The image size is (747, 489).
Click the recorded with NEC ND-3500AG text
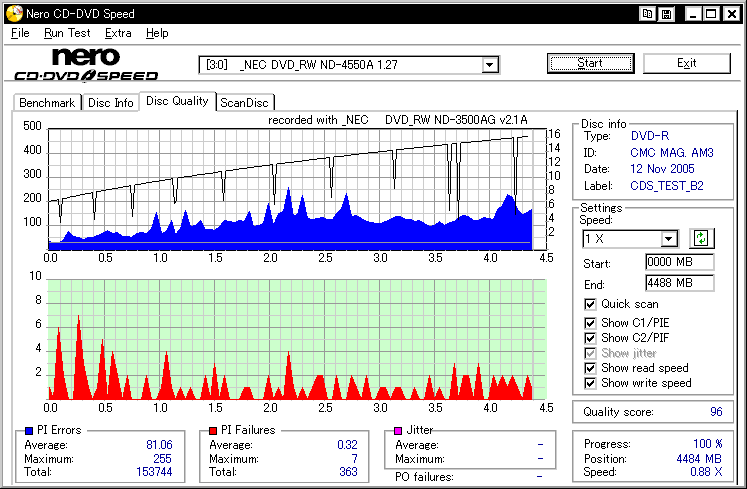pos(398,120)
